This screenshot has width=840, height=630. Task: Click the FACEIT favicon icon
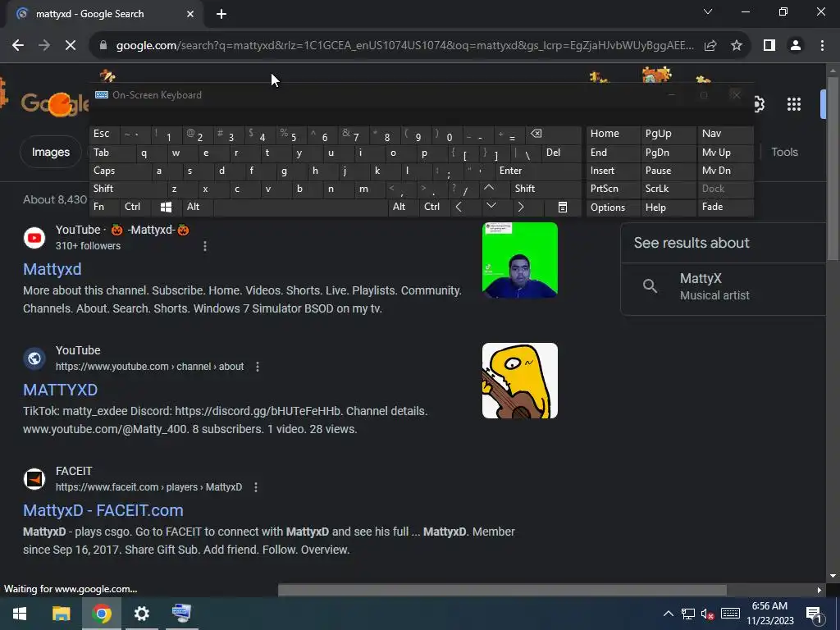(x=34, y=479)
